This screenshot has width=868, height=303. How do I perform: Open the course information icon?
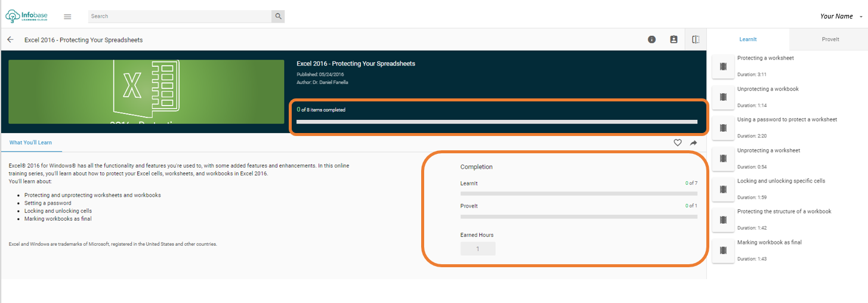[652, 39]
